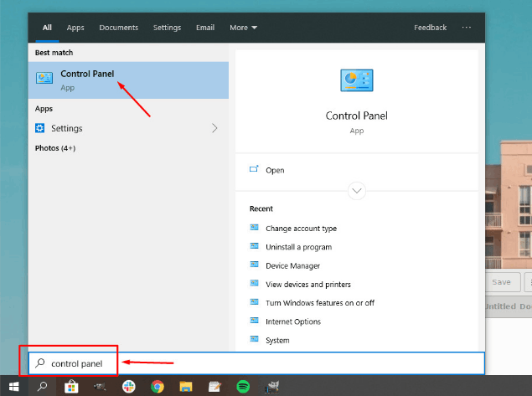The image size is (532, 396).
Task: Open the GIMP-like taskbar icon next to Store
Action: coord(100,387)
